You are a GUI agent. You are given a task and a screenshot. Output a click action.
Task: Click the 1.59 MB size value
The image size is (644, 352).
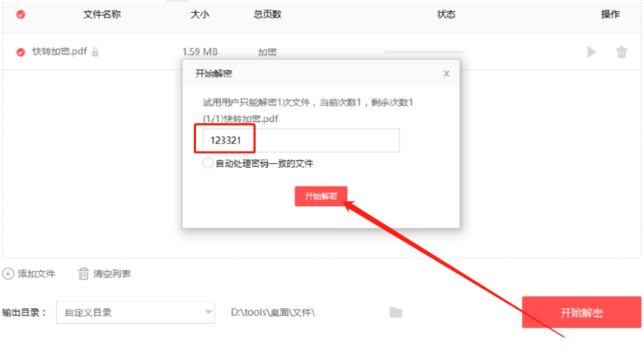tap(200, 52)
